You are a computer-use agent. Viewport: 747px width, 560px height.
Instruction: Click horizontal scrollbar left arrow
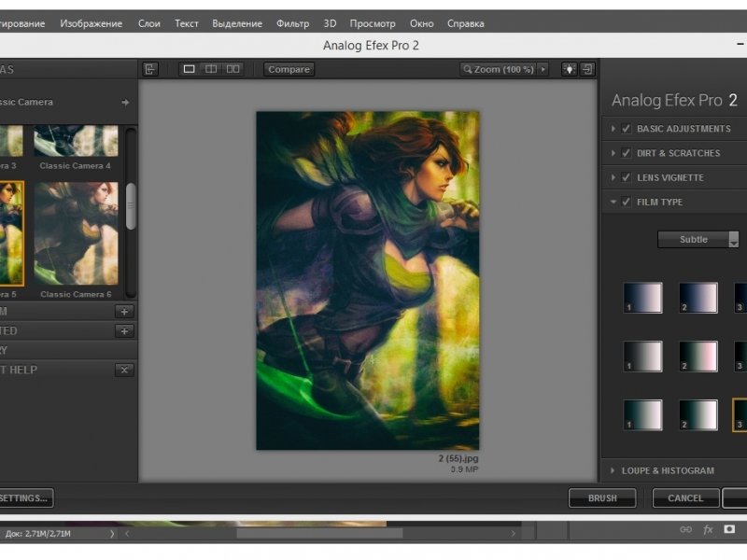tap(127, 534)
